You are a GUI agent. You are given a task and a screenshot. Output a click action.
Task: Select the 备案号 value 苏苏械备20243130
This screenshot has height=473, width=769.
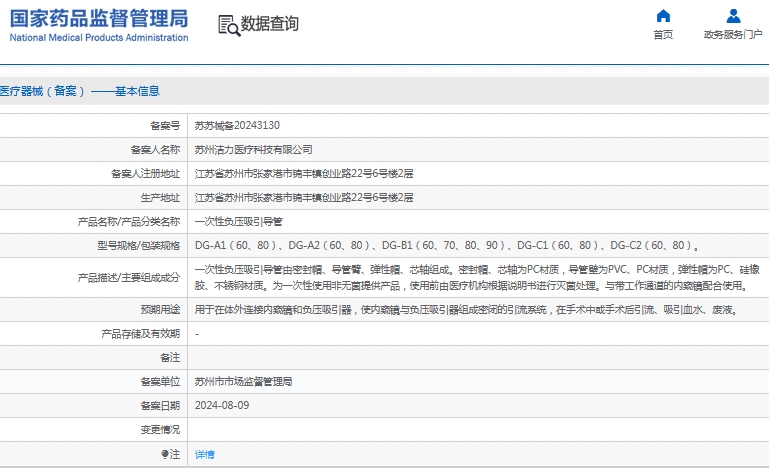click(x=237, y=126)
